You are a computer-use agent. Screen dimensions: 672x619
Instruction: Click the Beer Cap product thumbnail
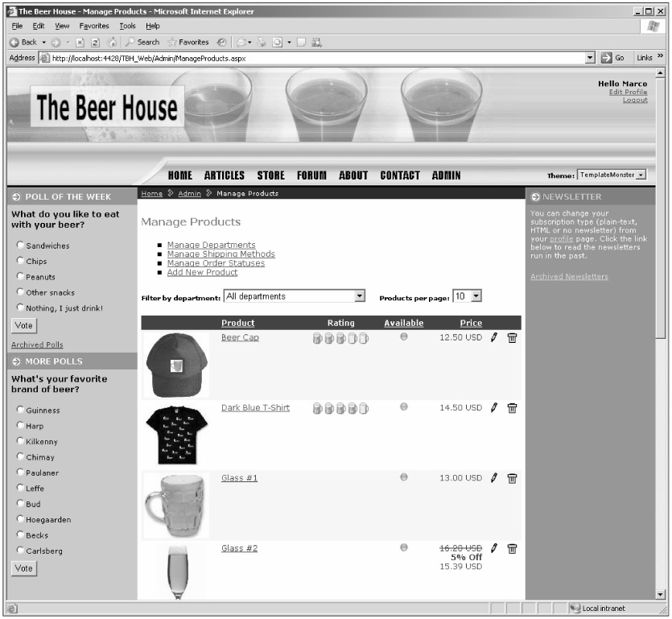(x=176, y=364)
